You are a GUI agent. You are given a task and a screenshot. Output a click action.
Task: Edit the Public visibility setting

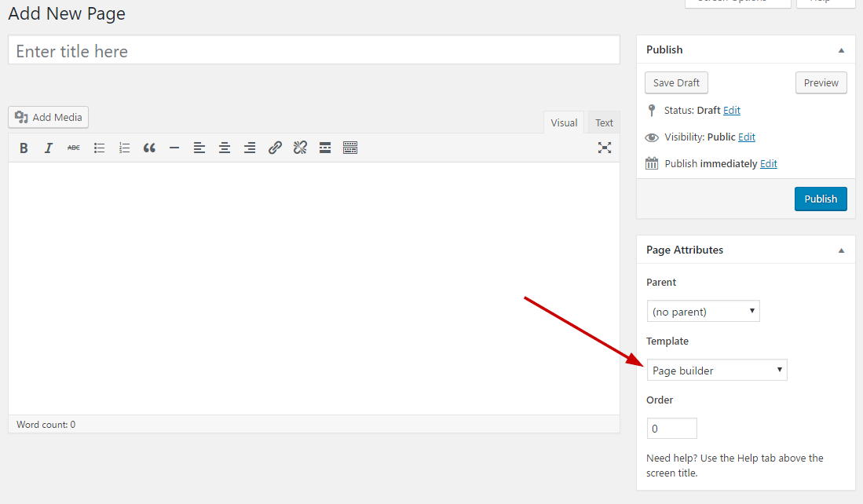[x=746, y=137]
